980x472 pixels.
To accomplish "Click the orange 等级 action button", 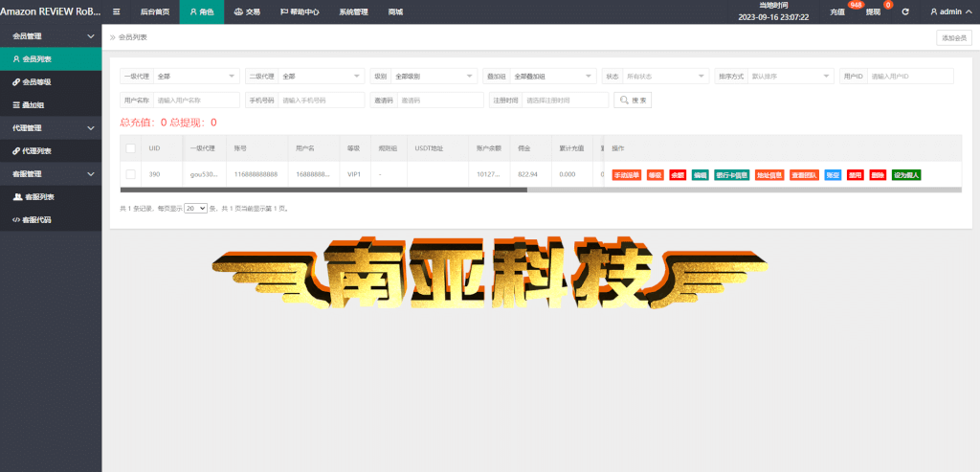I will pos(655,175).
